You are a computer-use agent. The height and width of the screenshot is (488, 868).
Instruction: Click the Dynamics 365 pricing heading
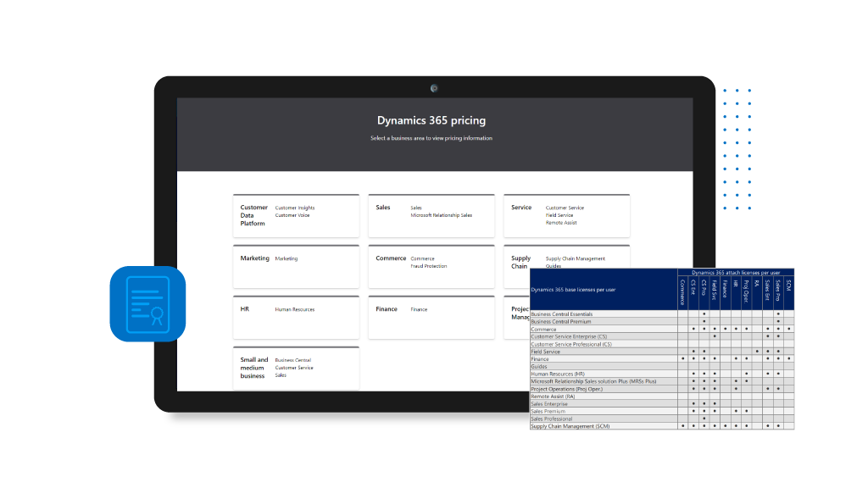pos(431,120)
